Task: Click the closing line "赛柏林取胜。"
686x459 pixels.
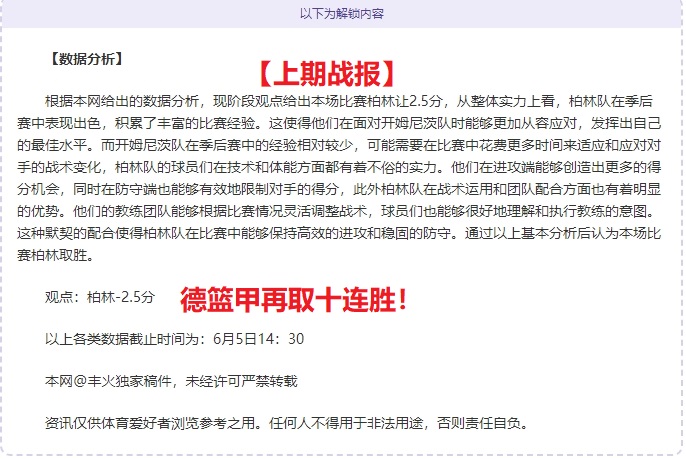Action: pyautogui.click(x=56, y=255)
